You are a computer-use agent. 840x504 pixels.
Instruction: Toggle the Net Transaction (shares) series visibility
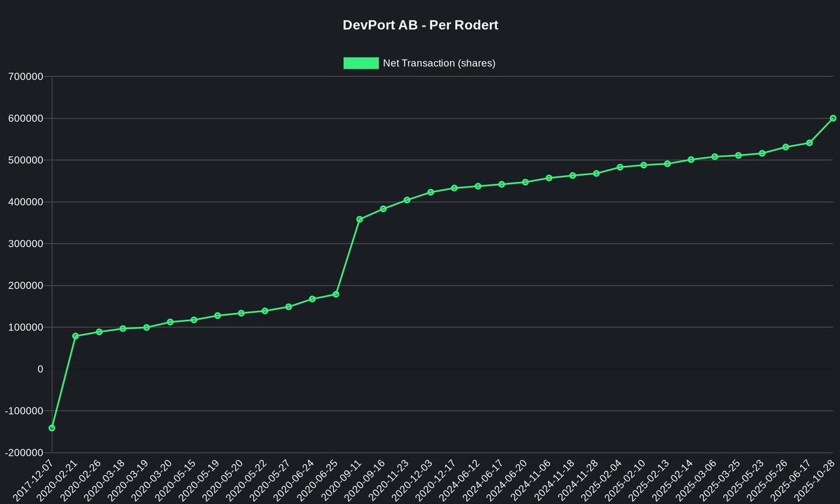(360, 63)
